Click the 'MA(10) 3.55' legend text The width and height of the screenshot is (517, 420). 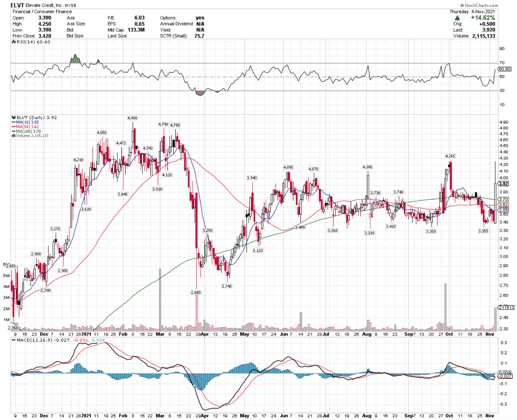point(27,122)
